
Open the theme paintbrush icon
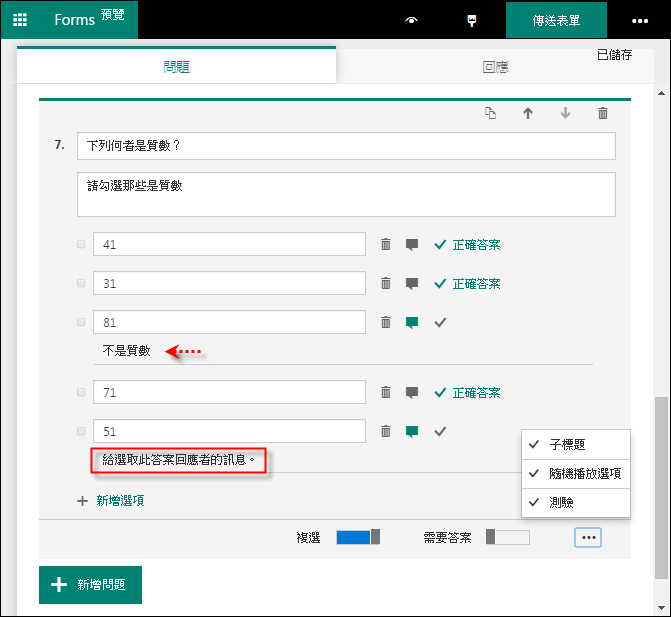(x=472, y=21)
